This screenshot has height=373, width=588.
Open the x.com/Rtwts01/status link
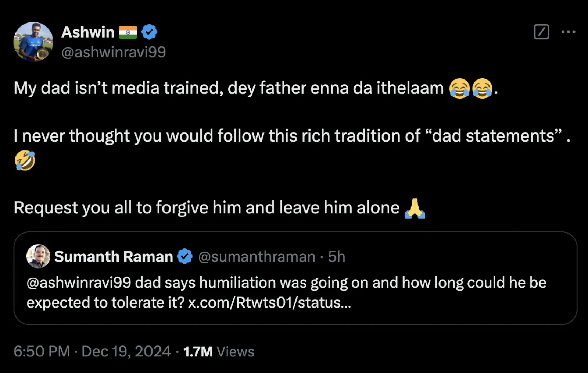269,303
